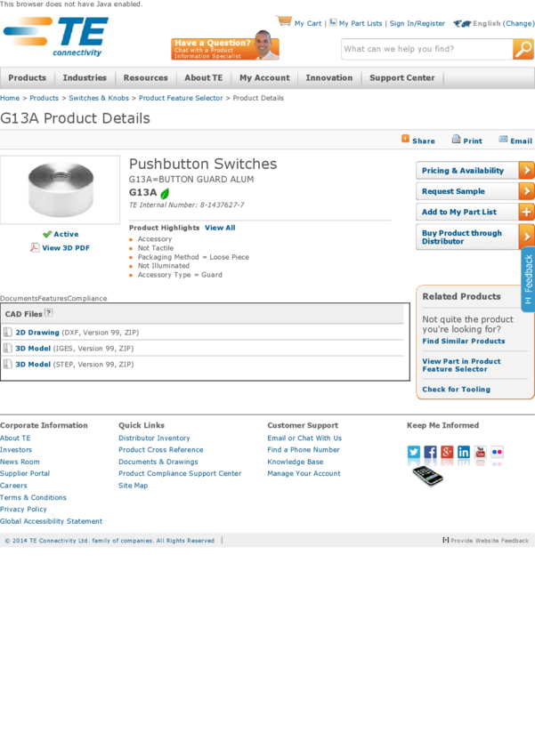The height and width of the screenshot is (756, 535).
Task: Click Global Accessibility Statement link
Action: coord(51,521)
